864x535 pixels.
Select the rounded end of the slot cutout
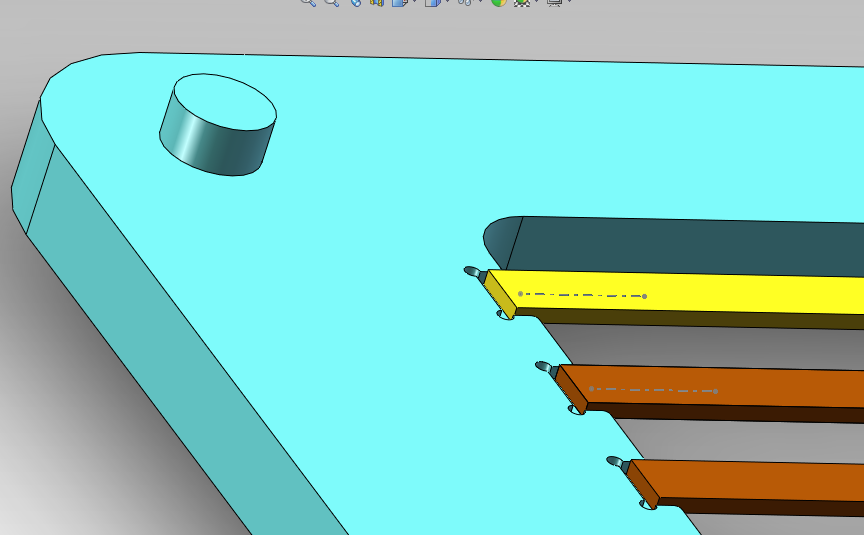coord(500,238)
